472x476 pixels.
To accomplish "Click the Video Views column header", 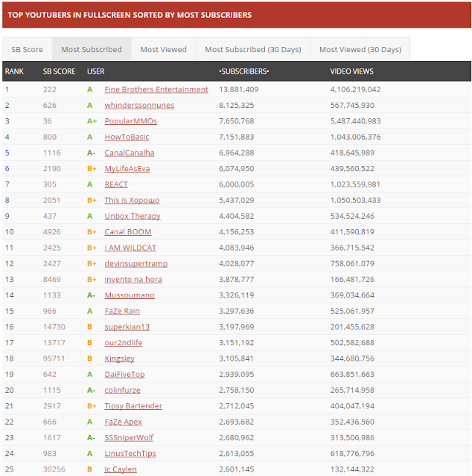I will pos(351,71).
